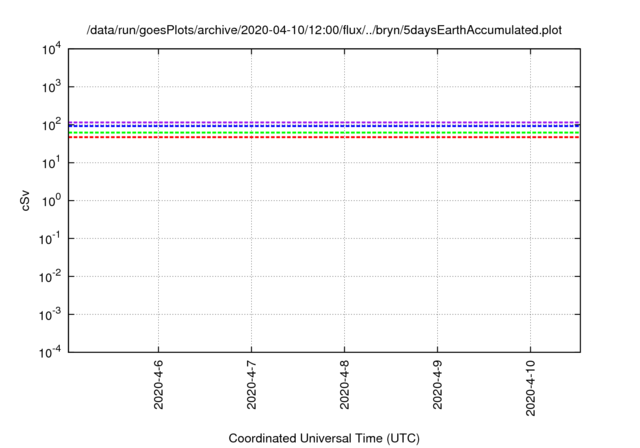The width and height of the screenshot is (640, 448).
Task: Click the 10^4 y-axis tick label
Action: (x=51, y=49)
